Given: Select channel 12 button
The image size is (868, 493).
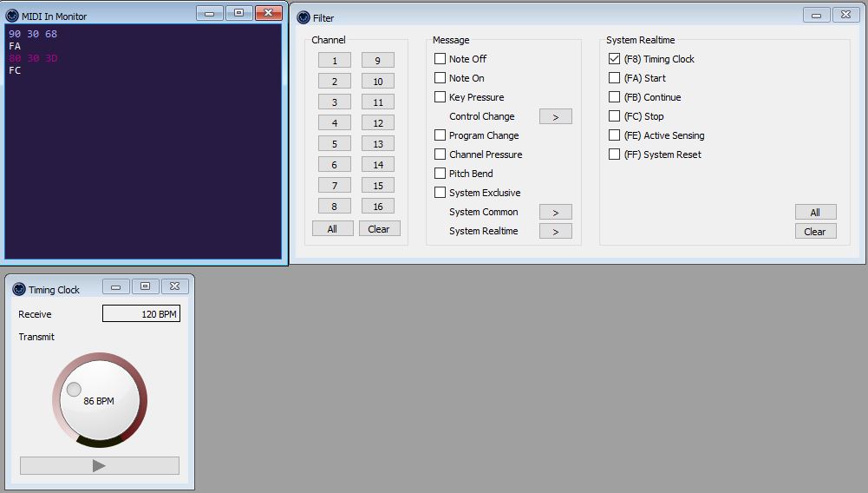Looking at the screenshot, I should tap(378, 123).
